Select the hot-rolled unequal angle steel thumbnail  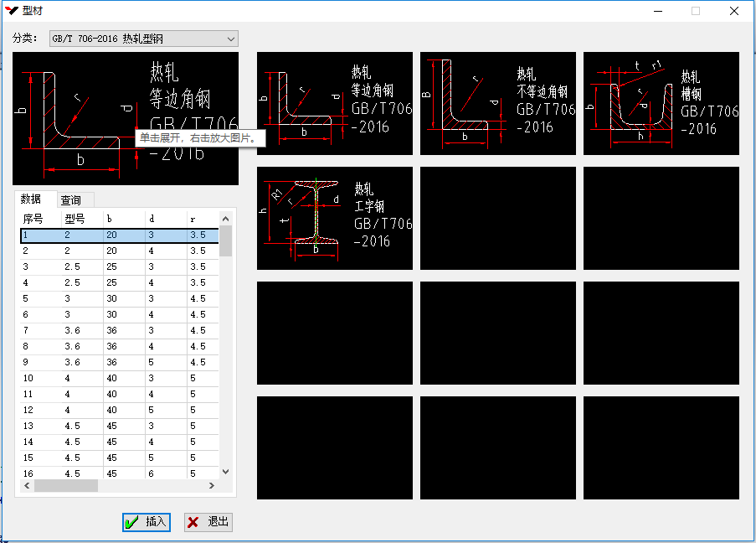(x=497, y=103)
